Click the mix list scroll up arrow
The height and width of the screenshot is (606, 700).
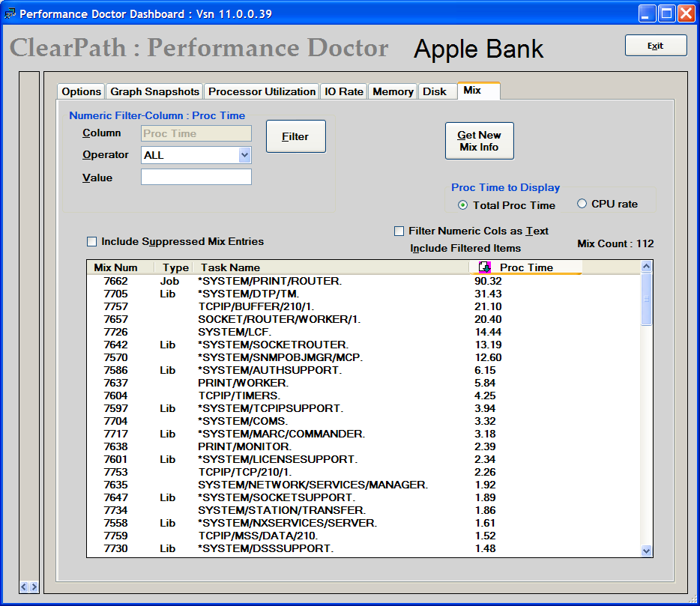coord(646,267)
